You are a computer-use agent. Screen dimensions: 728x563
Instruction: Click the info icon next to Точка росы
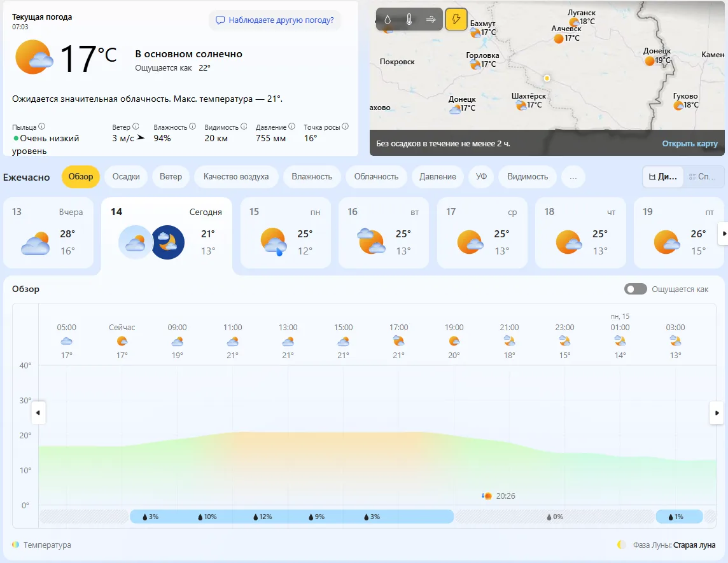click(345, 126)
